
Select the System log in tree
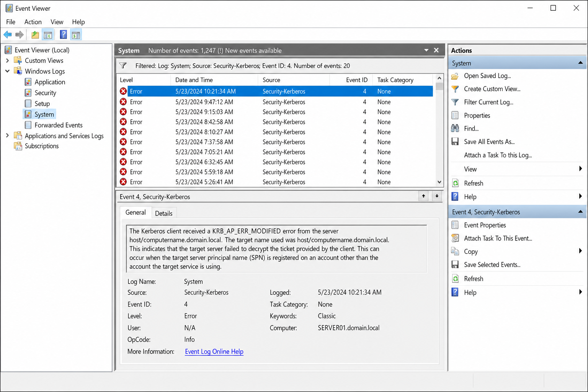coord(44,114)
